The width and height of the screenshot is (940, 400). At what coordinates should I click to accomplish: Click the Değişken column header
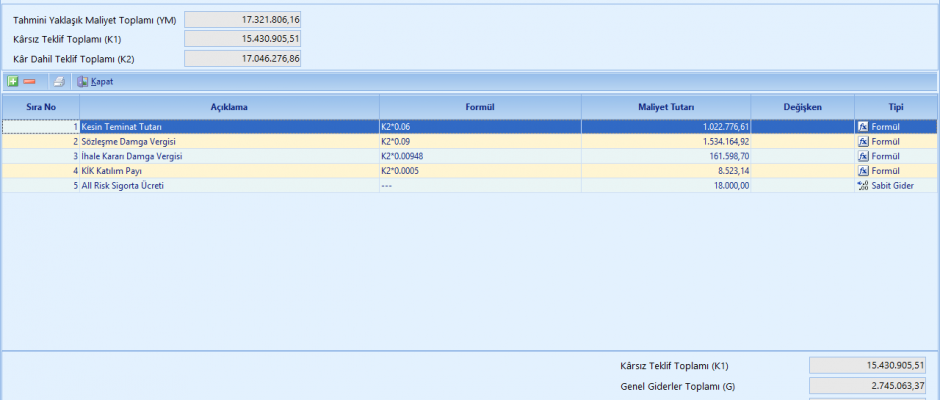click(x=803, y=107)
